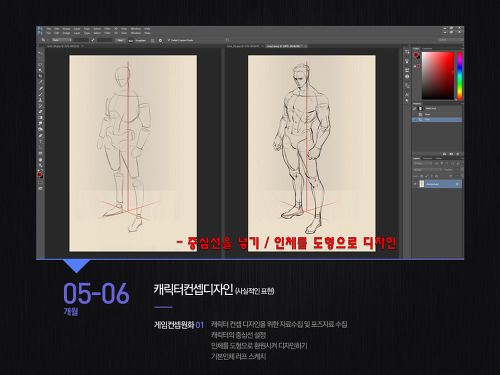Click the rainbow hue slider strip

click(x=460, y=75)
